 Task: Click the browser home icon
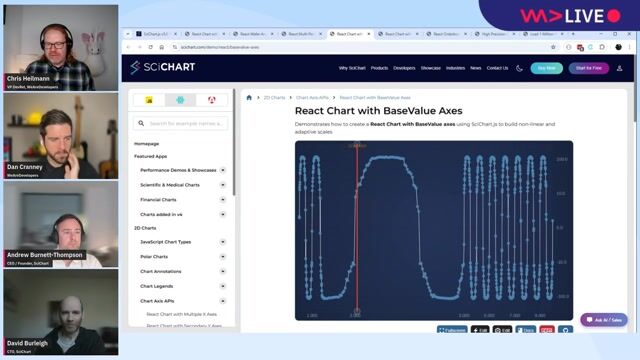[x=162, y=47]
